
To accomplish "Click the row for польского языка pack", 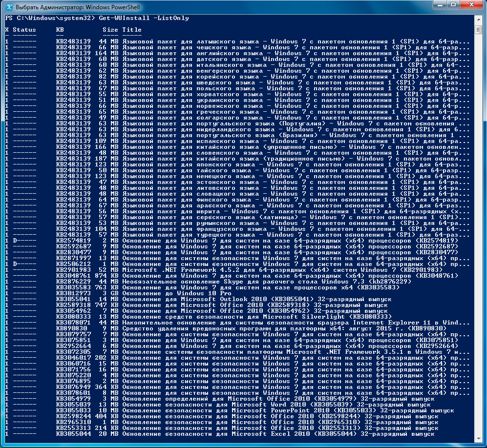I will 237,89.
